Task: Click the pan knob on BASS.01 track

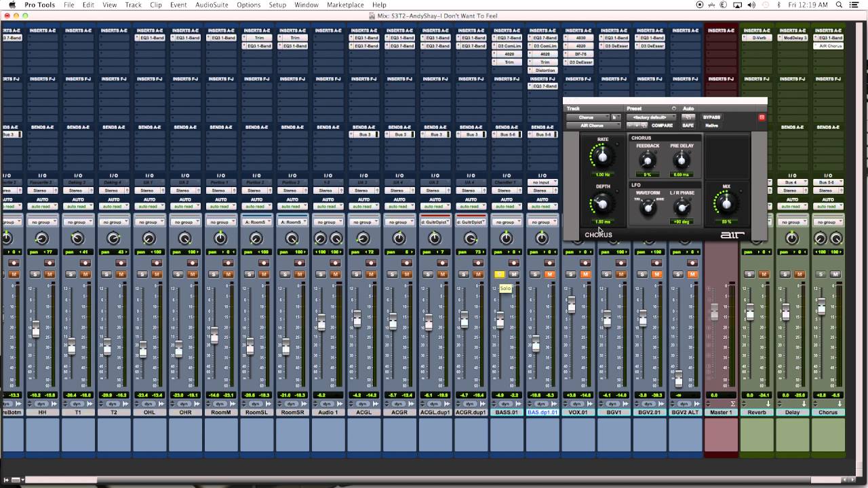Action: point(506,238)
